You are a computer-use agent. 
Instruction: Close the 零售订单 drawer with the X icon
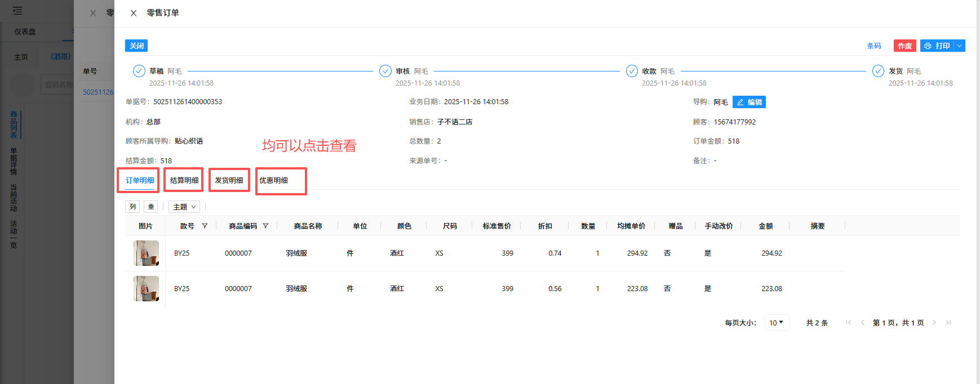(x=134, y=13)
